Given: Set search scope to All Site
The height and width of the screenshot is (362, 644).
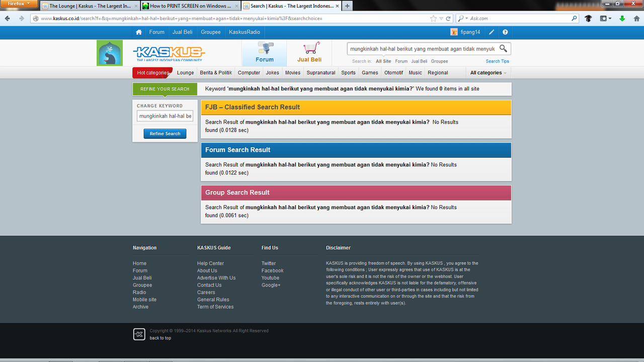Looking at the screenshot, I should pyautogui.click(x=383, y=61).
